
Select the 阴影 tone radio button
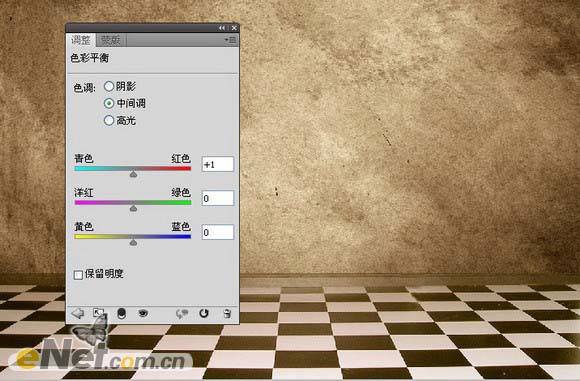click(x=109, y=86)
